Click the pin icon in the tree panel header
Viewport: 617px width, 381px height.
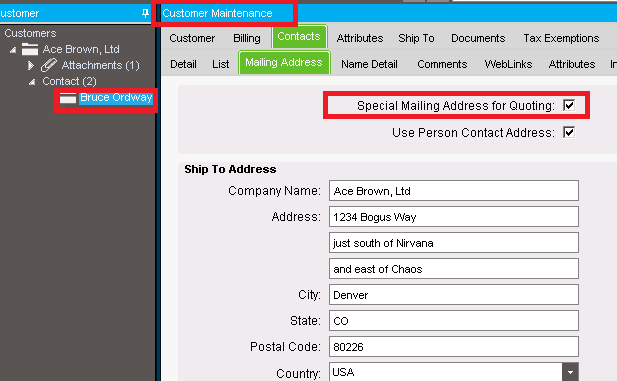tap(145, 13)
